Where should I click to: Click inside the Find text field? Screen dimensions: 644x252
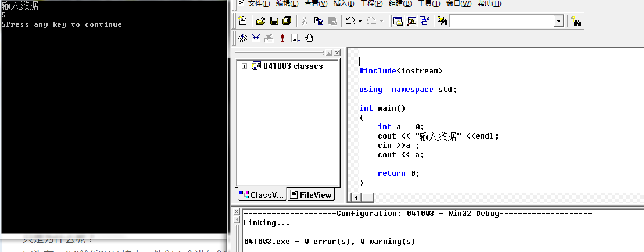[x=502, y=21]
